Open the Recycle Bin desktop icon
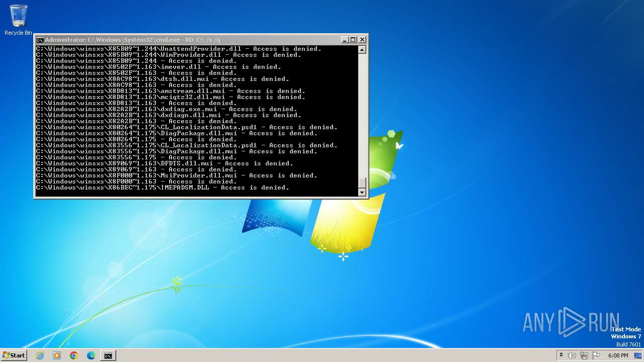 pyautogui.click(x=18, y=20)
